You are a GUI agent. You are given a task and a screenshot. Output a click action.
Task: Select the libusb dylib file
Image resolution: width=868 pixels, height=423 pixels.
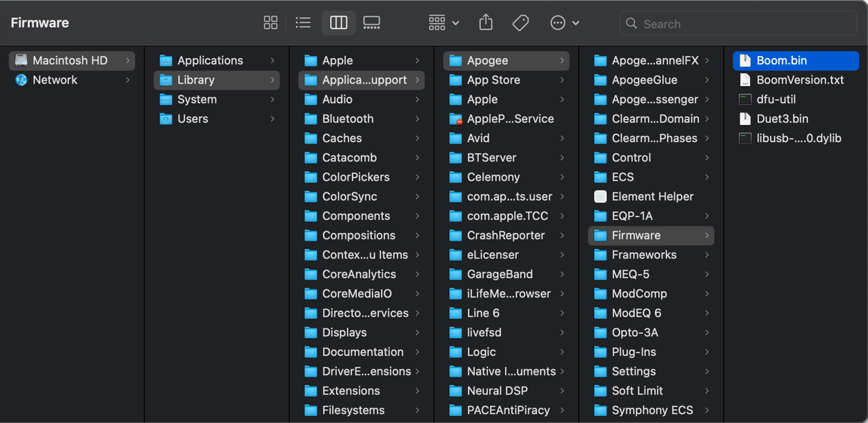click(798, 138)
